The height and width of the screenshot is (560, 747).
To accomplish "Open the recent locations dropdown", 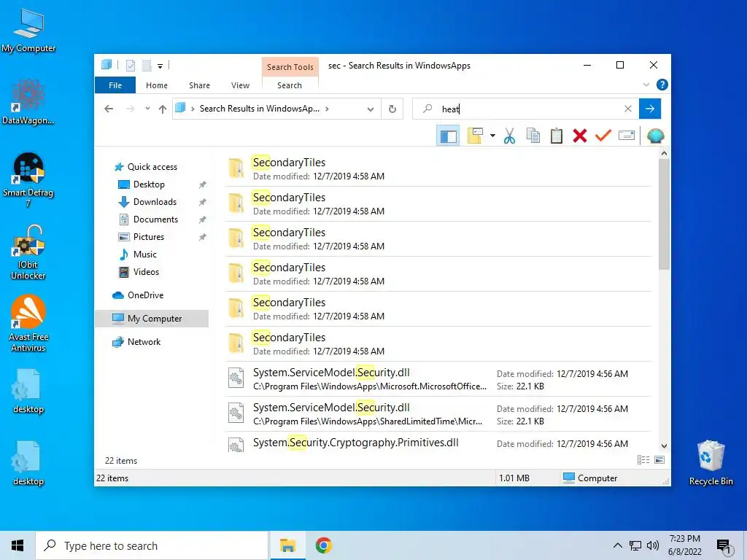I will pyautogui.click(x=147, y=109).
